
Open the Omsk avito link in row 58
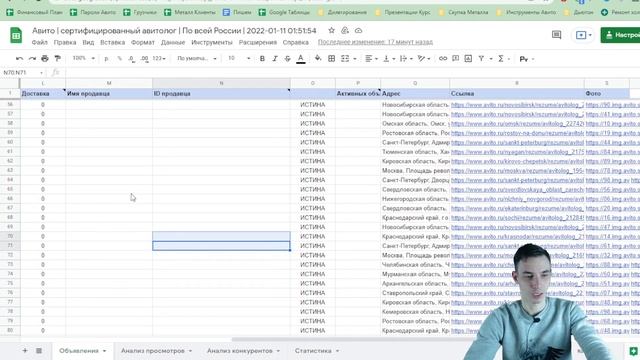(517, 124)
